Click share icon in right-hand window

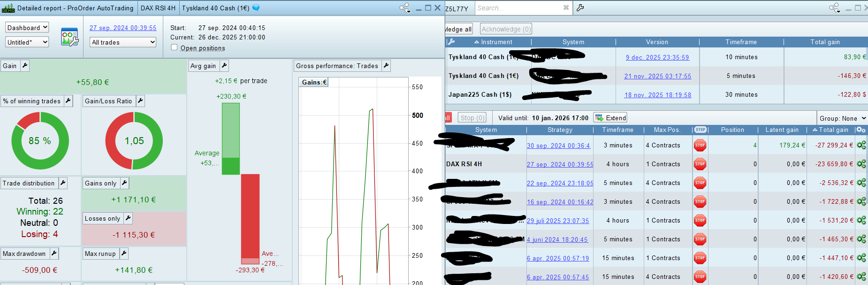tap(835, 8)
